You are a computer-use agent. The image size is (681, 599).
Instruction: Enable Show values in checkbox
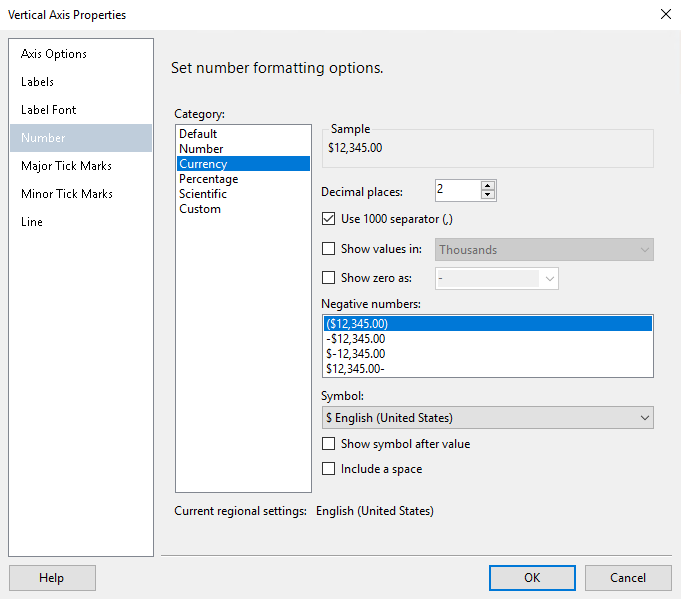click(328, 250)
